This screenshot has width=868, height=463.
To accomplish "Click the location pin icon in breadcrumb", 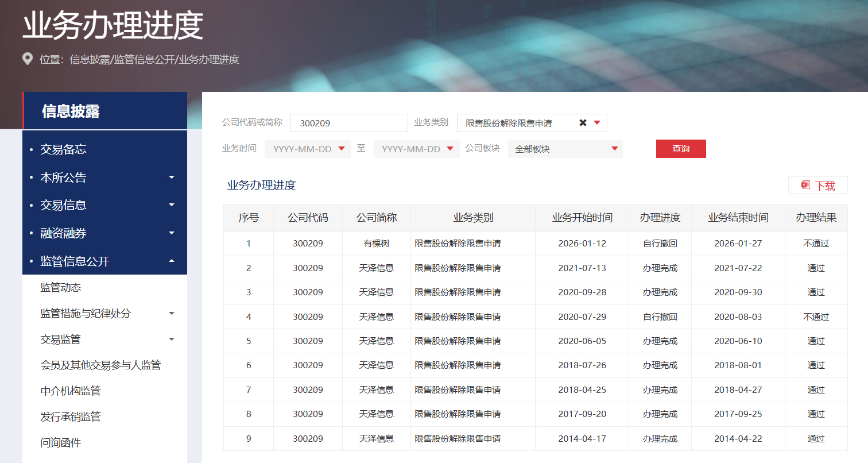I will coord(27,59).
